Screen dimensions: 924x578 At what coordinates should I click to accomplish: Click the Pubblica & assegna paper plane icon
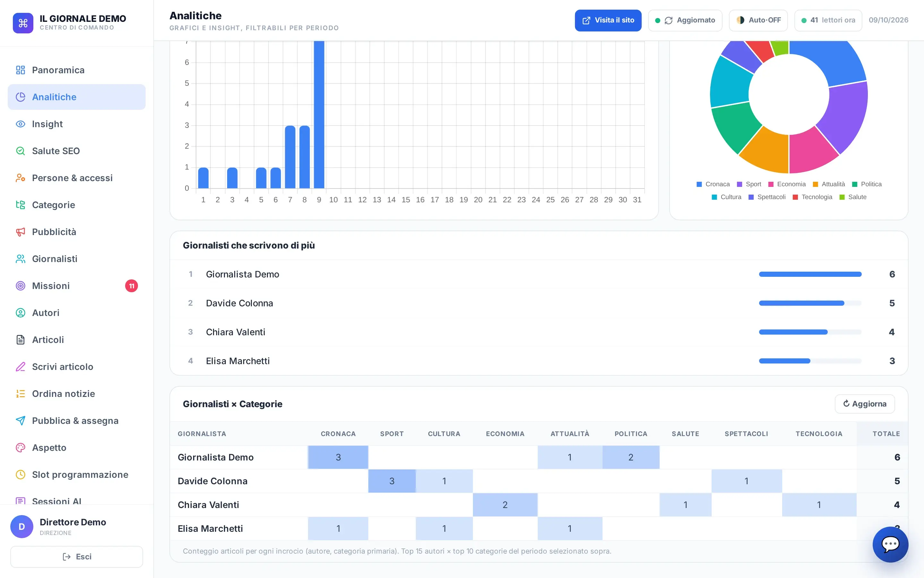[20, 421]
